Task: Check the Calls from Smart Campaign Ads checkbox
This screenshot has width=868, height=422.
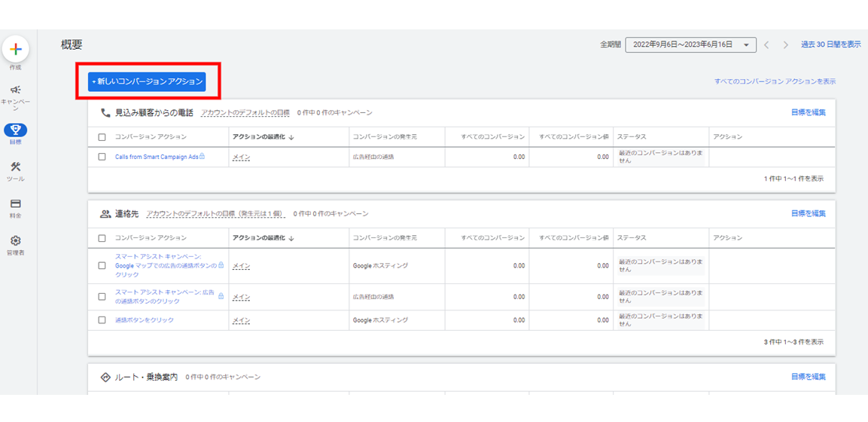Action: point(102,157)
